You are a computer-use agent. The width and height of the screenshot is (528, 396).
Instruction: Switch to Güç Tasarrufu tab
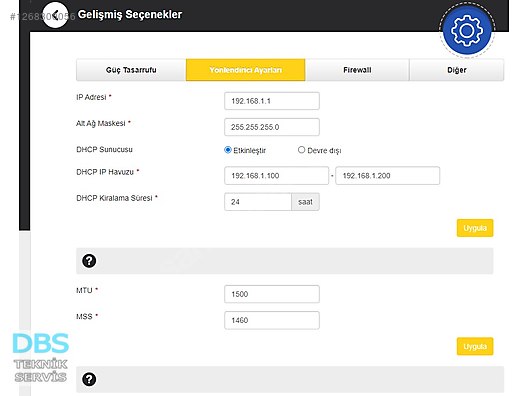(131, 70)
